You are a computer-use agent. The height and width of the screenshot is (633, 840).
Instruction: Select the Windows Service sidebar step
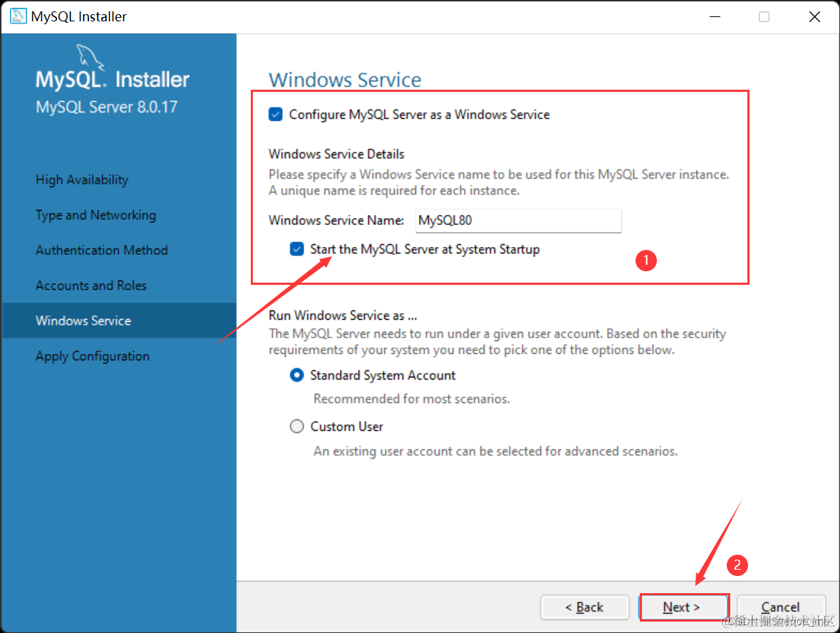point(119,320)
